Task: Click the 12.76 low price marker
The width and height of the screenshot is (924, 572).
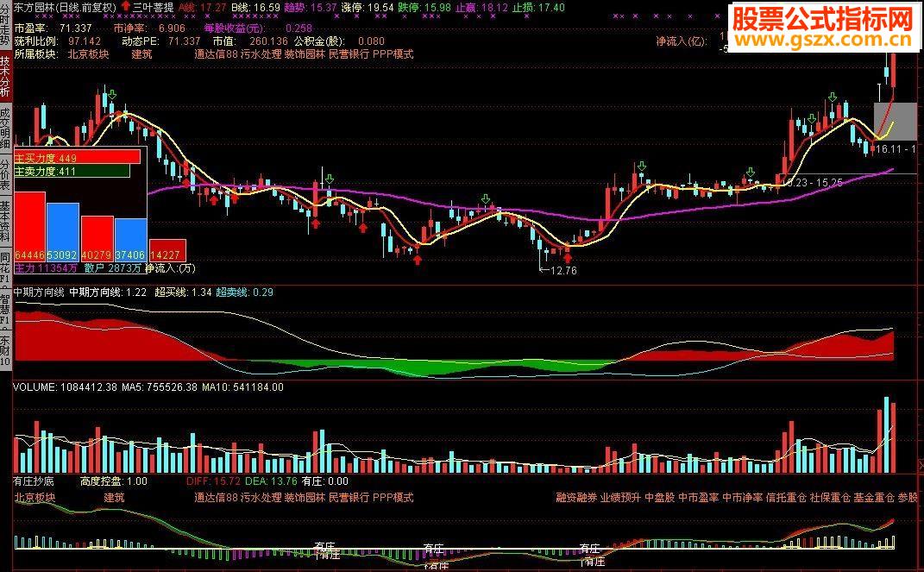Action: 563,271
